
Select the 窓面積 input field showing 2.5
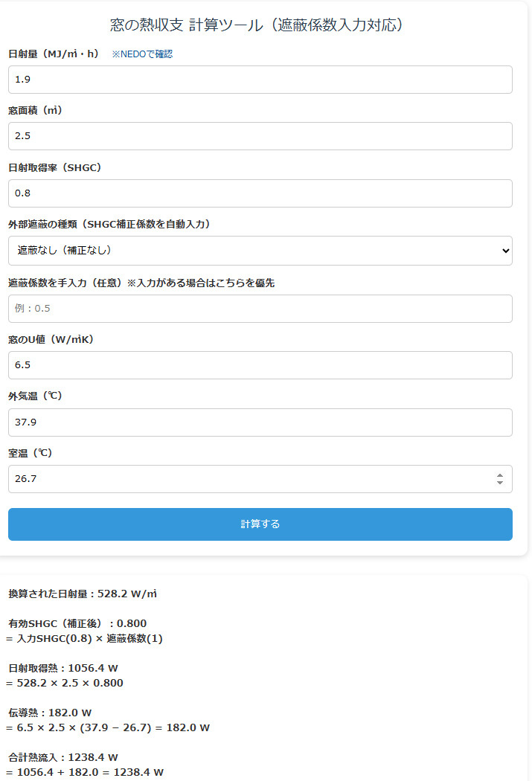tap(260, 136)
